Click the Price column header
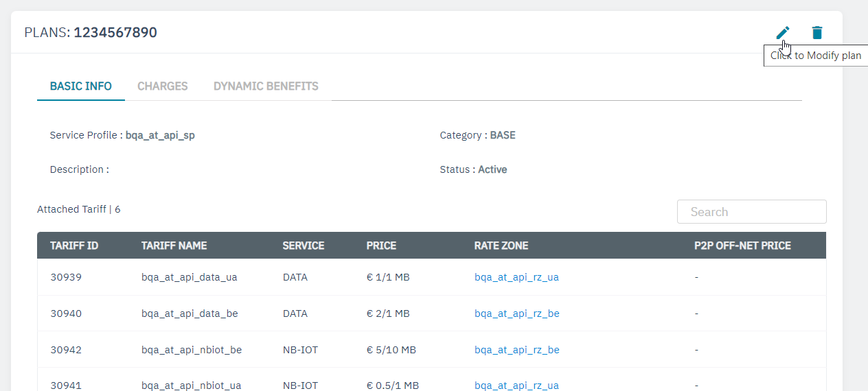The height and width of the screenshot is (391, 868). pyautogui.click(x=381, y=246)
